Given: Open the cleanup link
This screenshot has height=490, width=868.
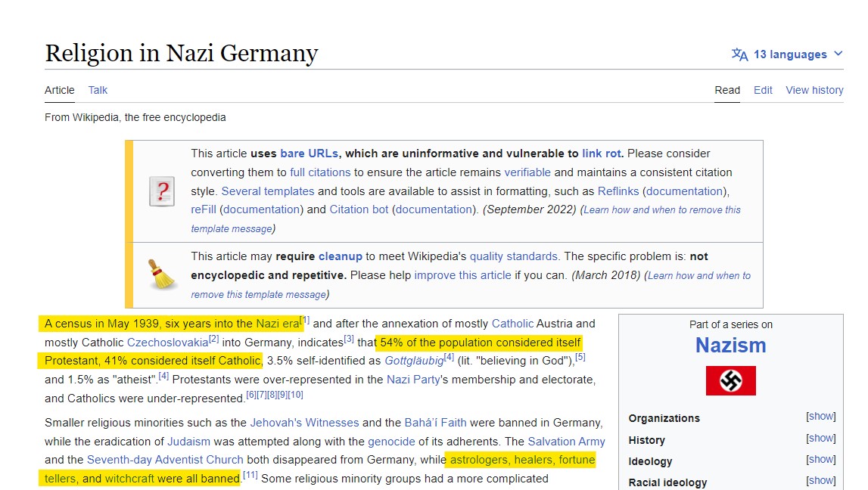Looking at the screenshot, I should [x=340, y=256].
